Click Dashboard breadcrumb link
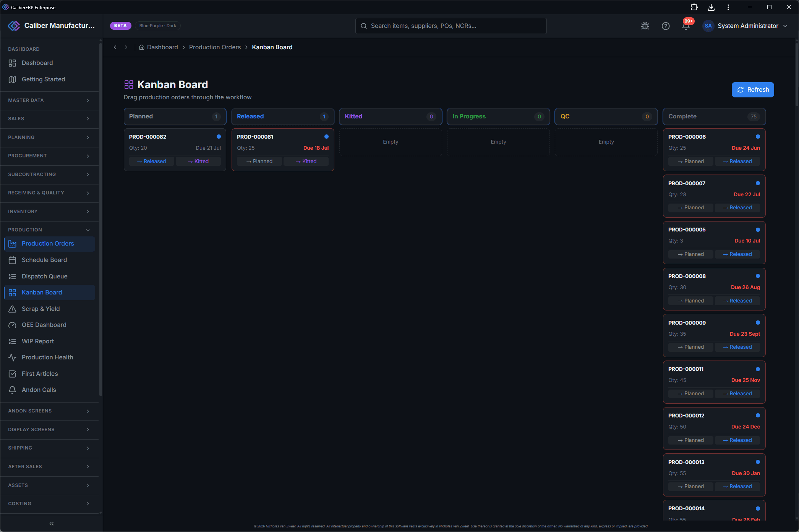799x532 pixels. pyautogui.click(x=162, y=47)
